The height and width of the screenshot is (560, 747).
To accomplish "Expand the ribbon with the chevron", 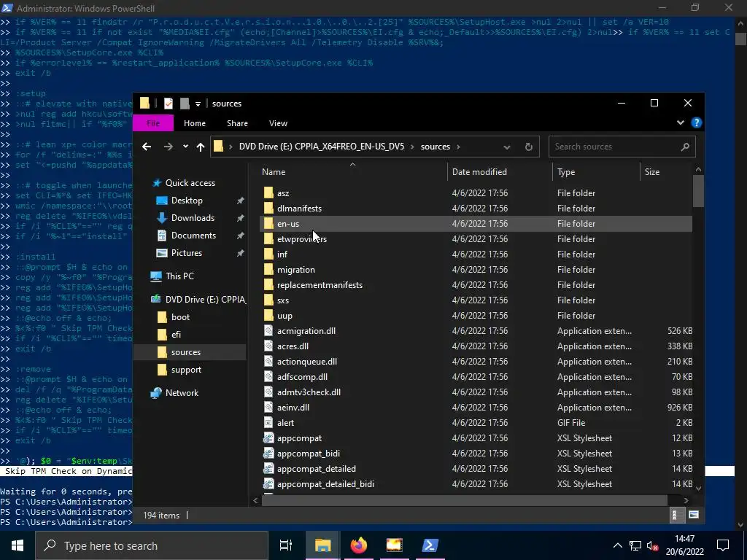I will (x=681, y=122).
